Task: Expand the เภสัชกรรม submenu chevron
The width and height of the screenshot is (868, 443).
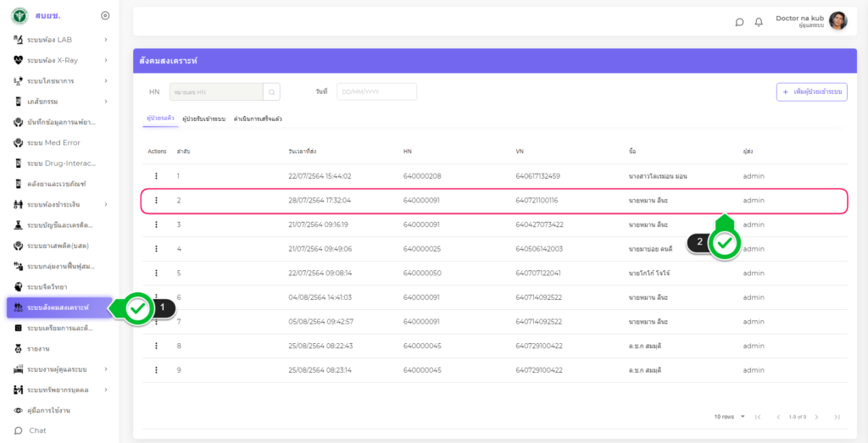Action: [x=106, y=101]
